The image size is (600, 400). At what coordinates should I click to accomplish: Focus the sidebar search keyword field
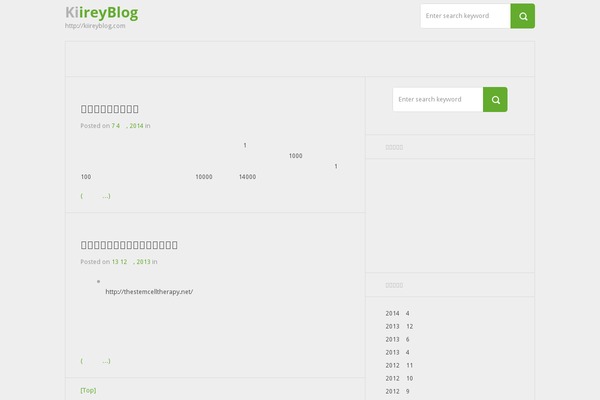coord(438,100)
